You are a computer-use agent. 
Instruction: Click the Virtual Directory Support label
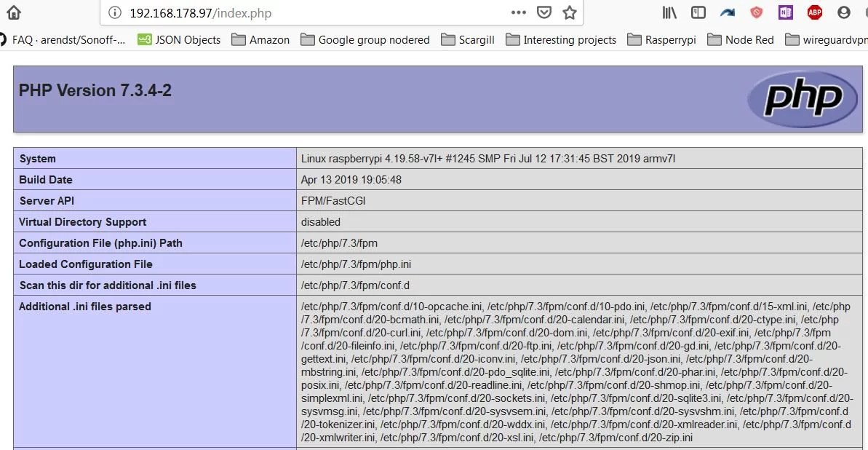[83, 222]
